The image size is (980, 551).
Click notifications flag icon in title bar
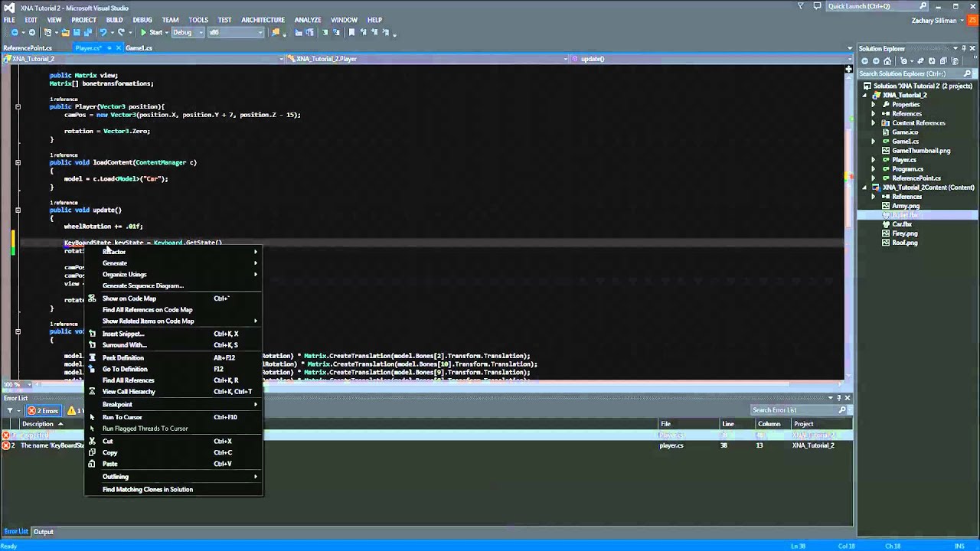[801, 6]
